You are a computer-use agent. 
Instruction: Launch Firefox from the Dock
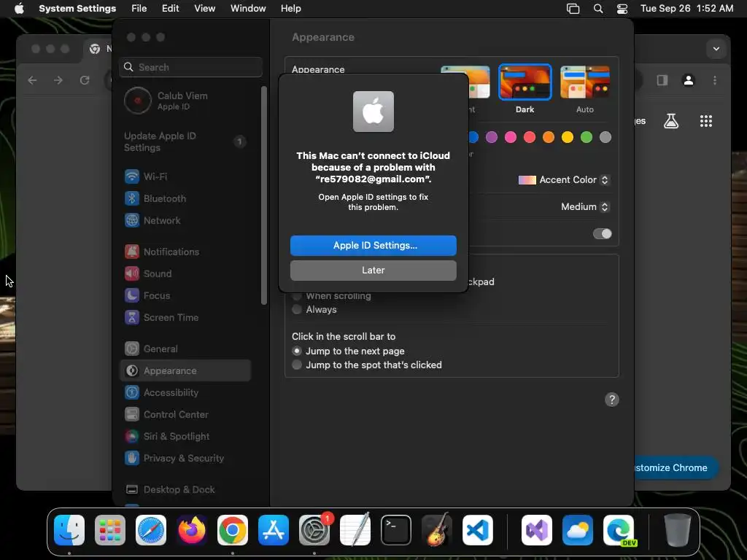192,530
